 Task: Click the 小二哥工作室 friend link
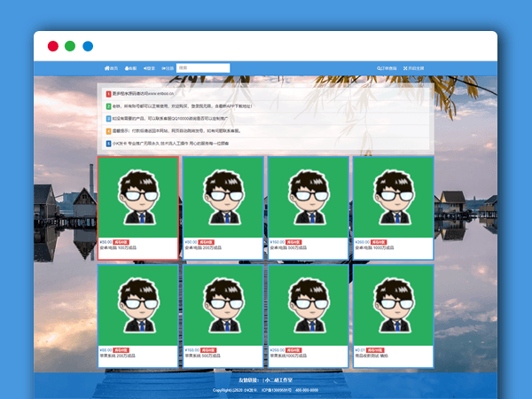(278, 379)
